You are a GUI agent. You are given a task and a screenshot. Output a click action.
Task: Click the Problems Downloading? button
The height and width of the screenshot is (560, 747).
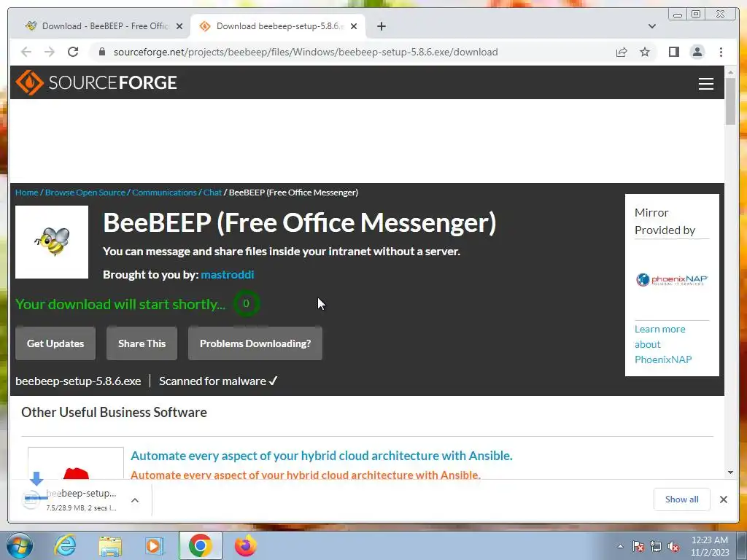255,343
